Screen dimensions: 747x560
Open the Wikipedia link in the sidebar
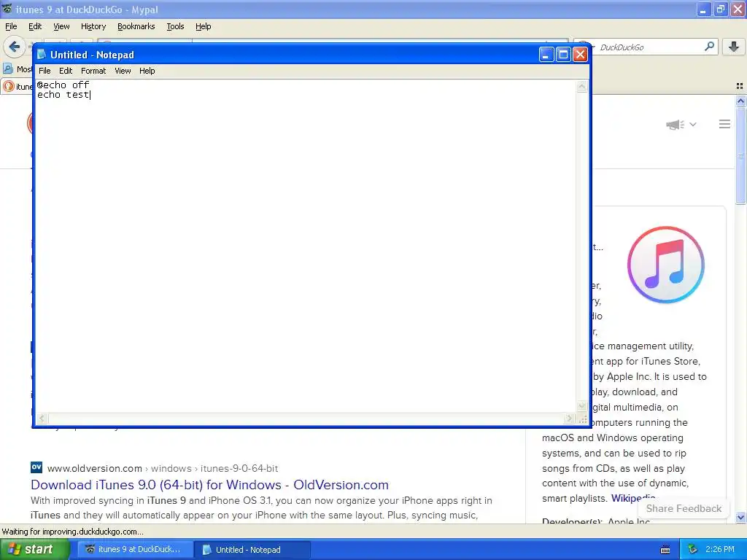tap(632, 499)
